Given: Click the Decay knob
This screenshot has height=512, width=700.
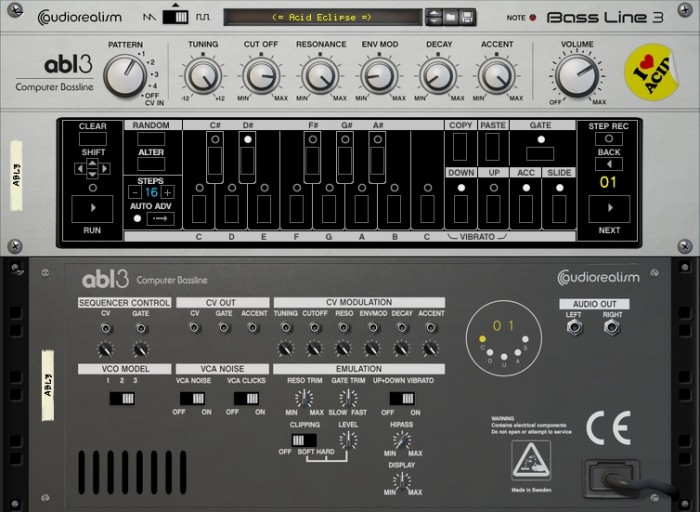Looking at the screenshot, I should tap(438, 75).
